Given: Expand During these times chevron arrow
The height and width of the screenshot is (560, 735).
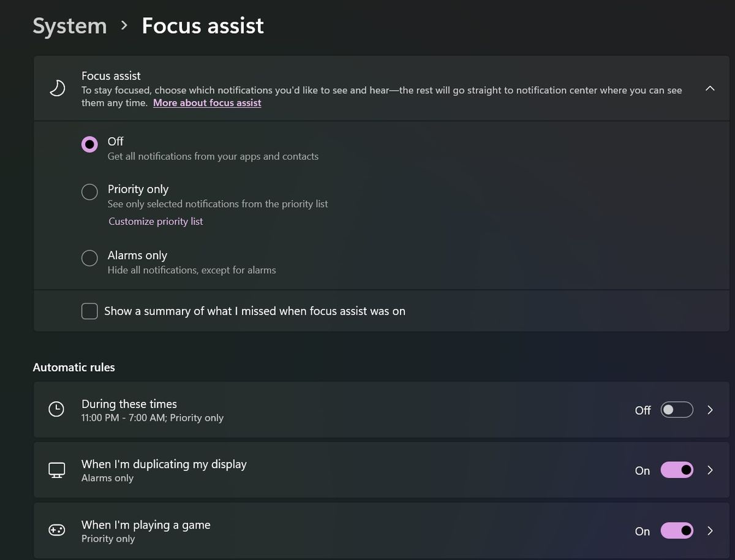Looking at the screenshot, I should [x=710, y=410].
